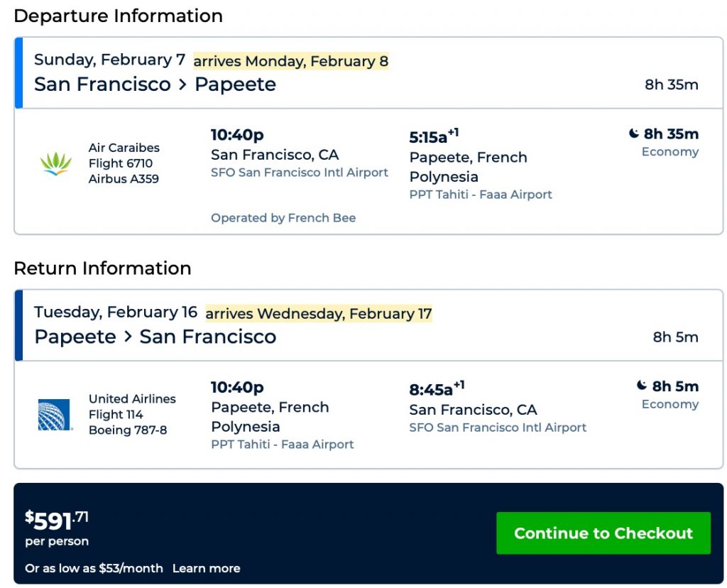Screen dimensions: 727x588
Task: Click SFO San Francisco Intl Airport return arrival
Action: coord(498,428)
